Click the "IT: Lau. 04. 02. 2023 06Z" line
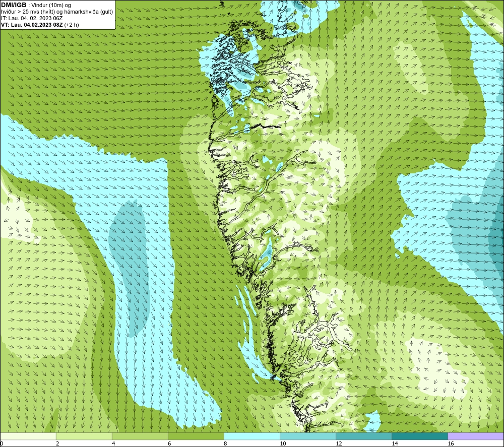The image size is (504, 447). [x=32, y=18]
